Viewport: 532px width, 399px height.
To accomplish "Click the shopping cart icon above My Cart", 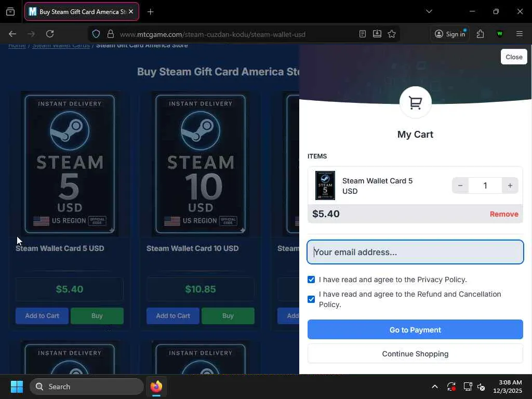I will coord(415,102).
